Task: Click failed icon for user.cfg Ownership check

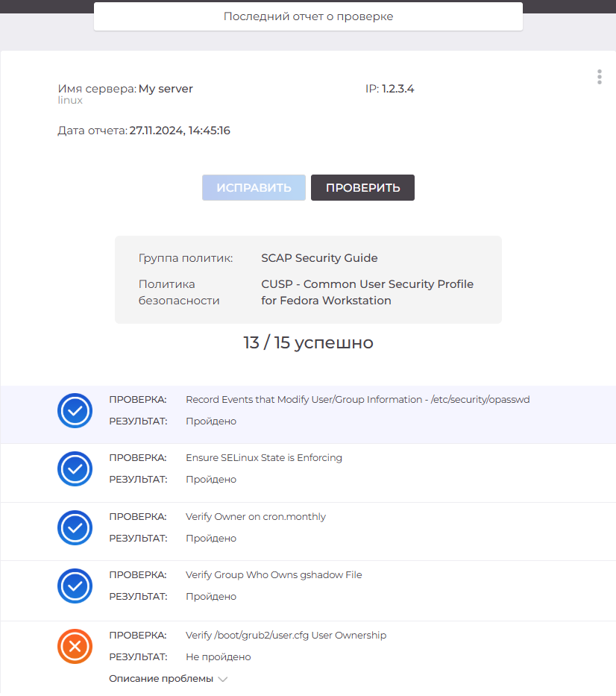Action: point(75,646)
